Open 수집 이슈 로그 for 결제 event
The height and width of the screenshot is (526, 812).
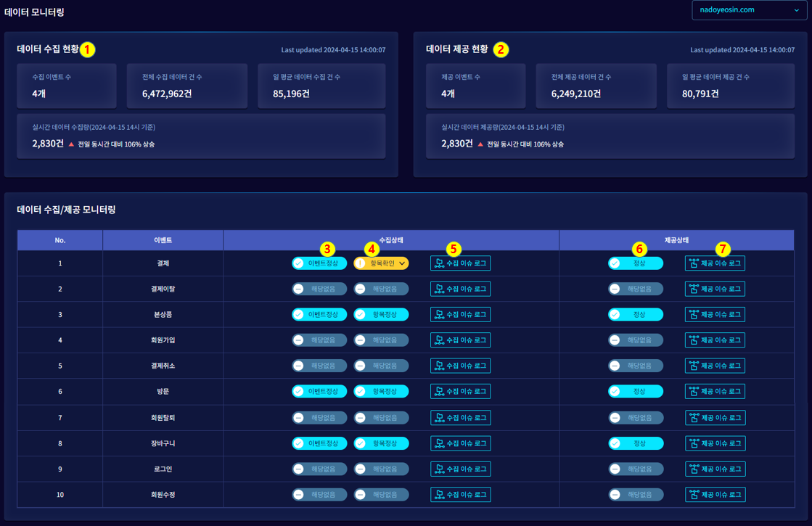click(460, 263)
